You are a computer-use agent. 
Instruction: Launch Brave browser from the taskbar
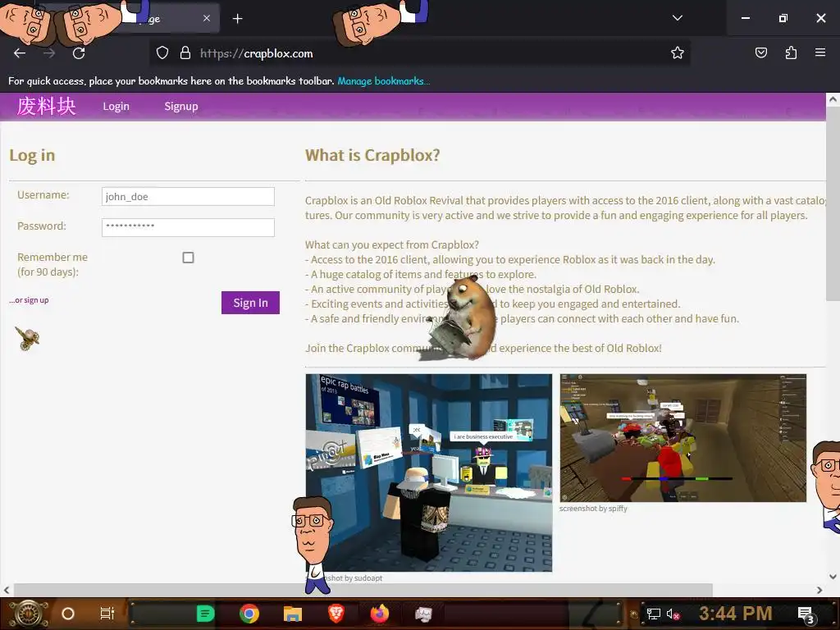pos(336,614)
